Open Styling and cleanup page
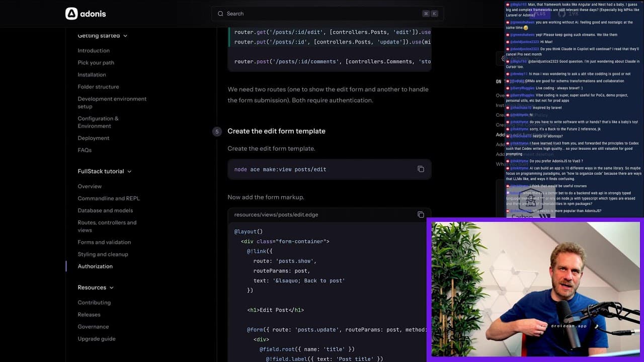The image size is (644, 362). pyautogui.click(x=103, y=254)
